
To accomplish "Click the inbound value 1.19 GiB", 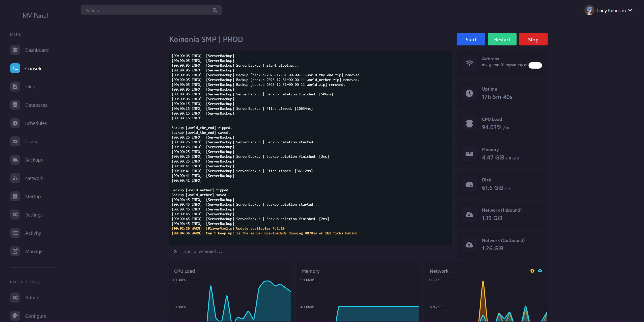I will click(492, 218).
